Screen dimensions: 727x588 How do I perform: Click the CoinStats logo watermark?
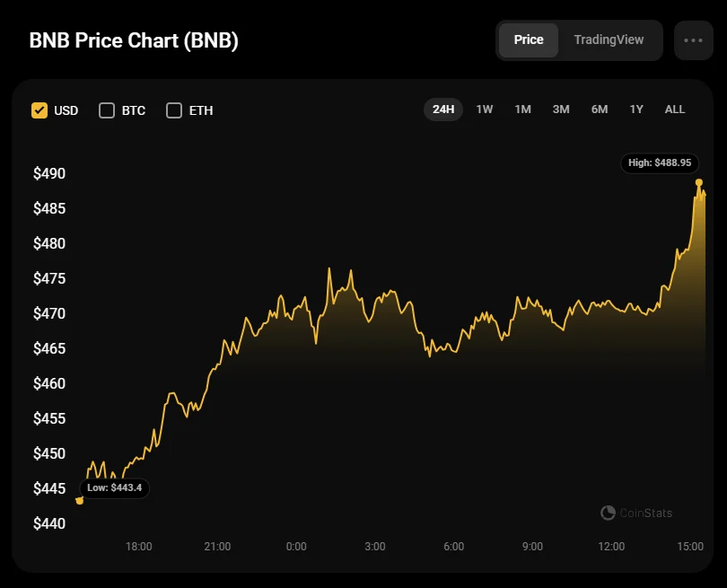[636, 513]
